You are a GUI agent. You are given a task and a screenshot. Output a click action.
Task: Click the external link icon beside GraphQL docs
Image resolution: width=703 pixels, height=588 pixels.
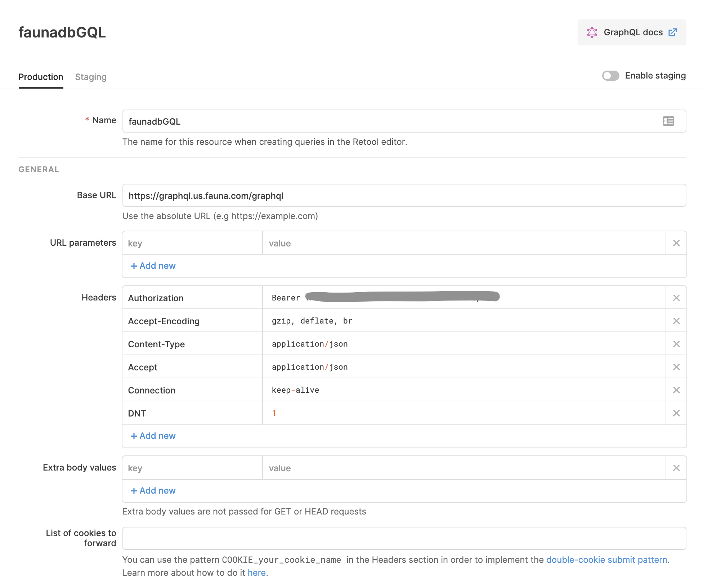[673, 32]
